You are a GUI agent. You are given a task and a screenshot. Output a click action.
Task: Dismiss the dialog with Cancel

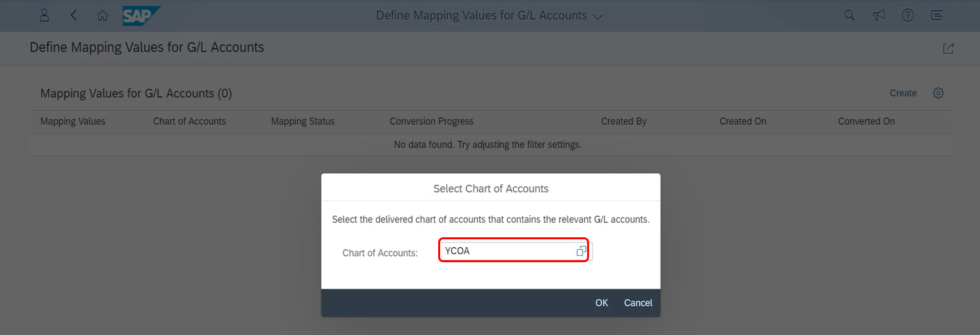point(638,303)
